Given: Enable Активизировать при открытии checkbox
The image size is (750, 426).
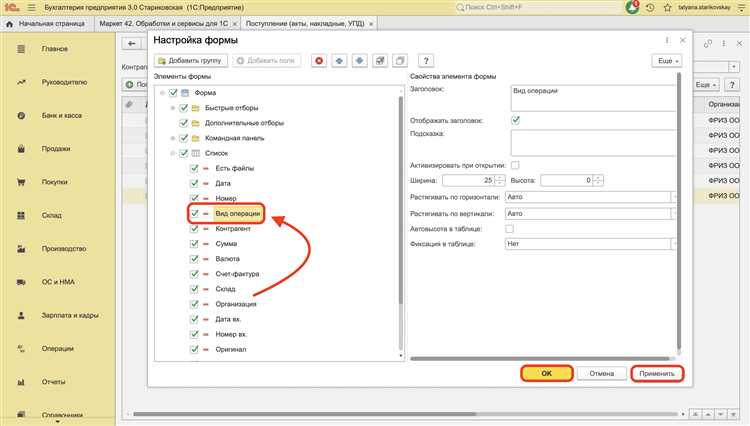Looking at the screenshot, I should coord(516,165).
